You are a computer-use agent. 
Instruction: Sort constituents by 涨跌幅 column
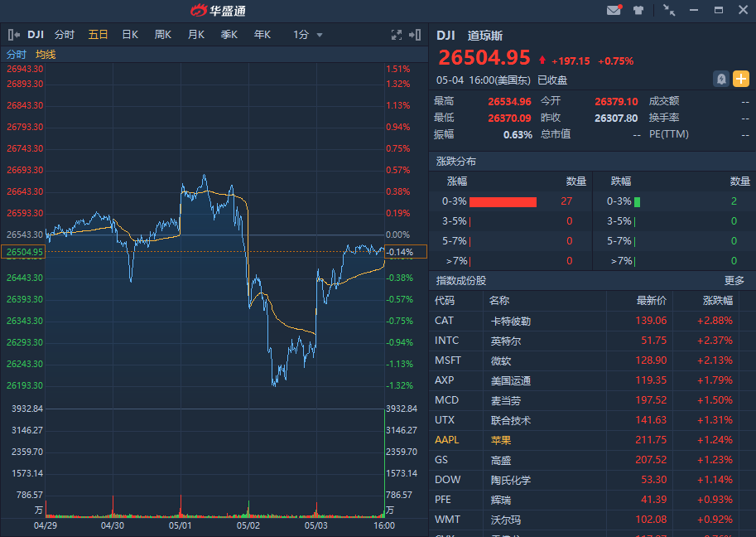[x=718, y=300]
